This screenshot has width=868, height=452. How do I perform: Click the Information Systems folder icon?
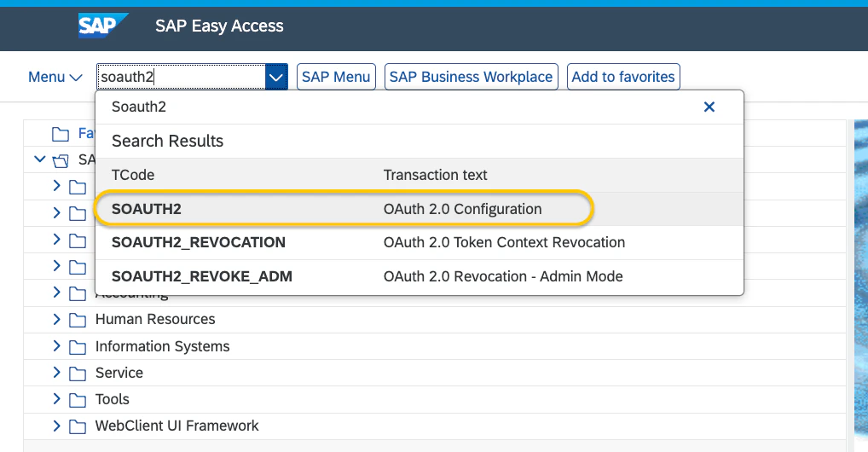pyautogui.click(x=78, y=347)
